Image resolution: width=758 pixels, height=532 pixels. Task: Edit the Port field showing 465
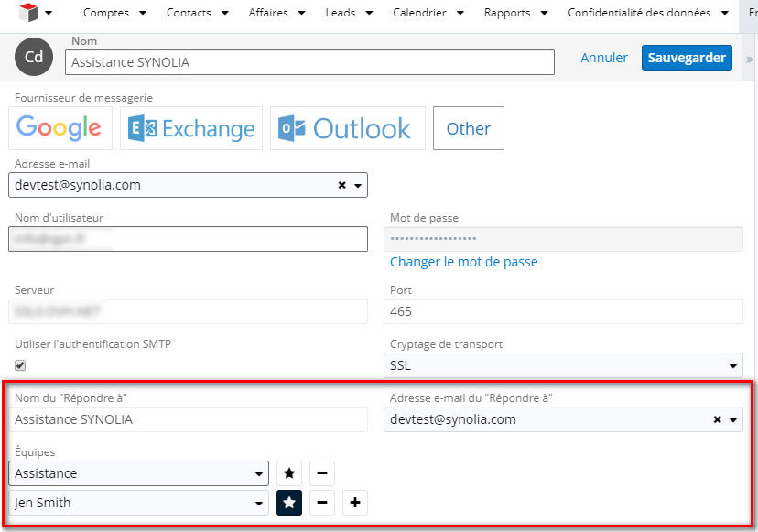563,311
